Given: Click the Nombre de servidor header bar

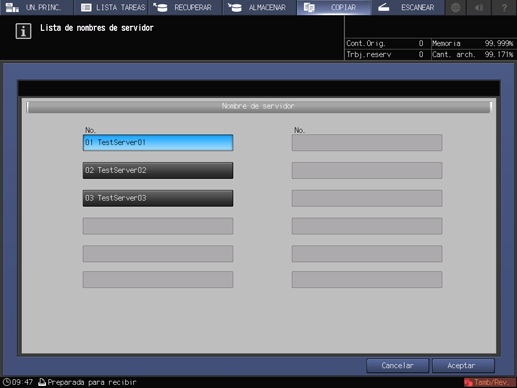Looking at the screenshot, I should (x=258, y=107).
